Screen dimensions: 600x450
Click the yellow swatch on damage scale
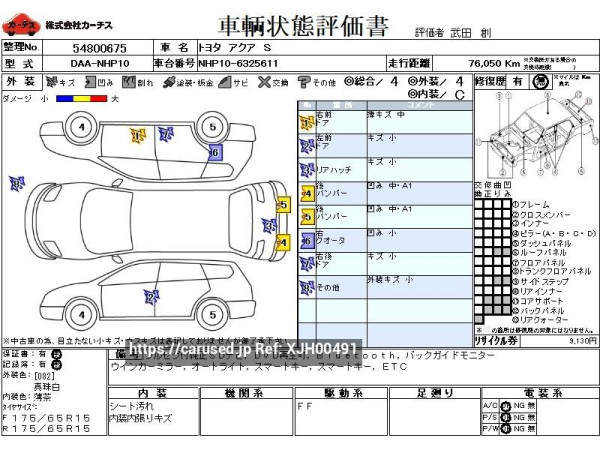(82, 99)
